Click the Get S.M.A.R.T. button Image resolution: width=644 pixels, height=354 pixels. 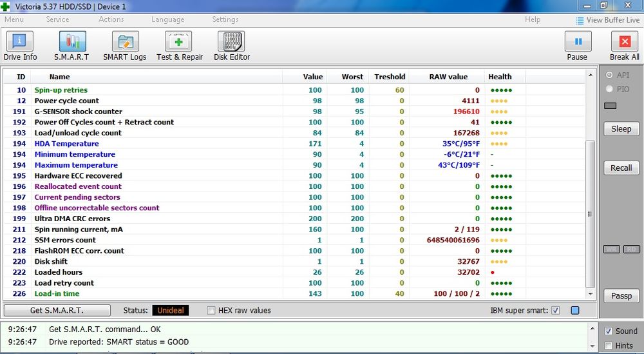click(57, 310)
